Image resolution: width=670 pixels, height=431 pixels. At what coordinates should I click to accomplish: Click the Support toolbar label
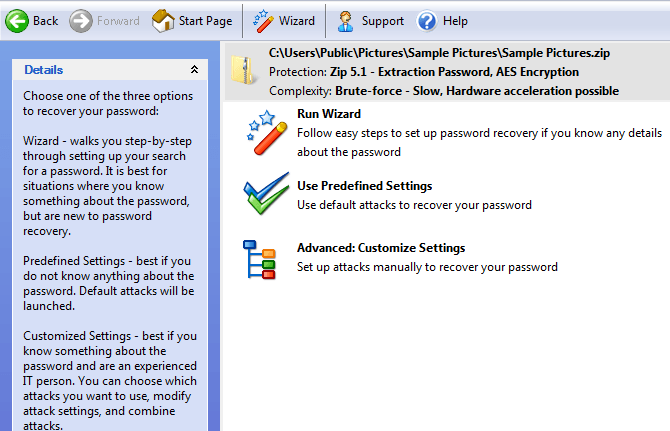pos(382,20)
